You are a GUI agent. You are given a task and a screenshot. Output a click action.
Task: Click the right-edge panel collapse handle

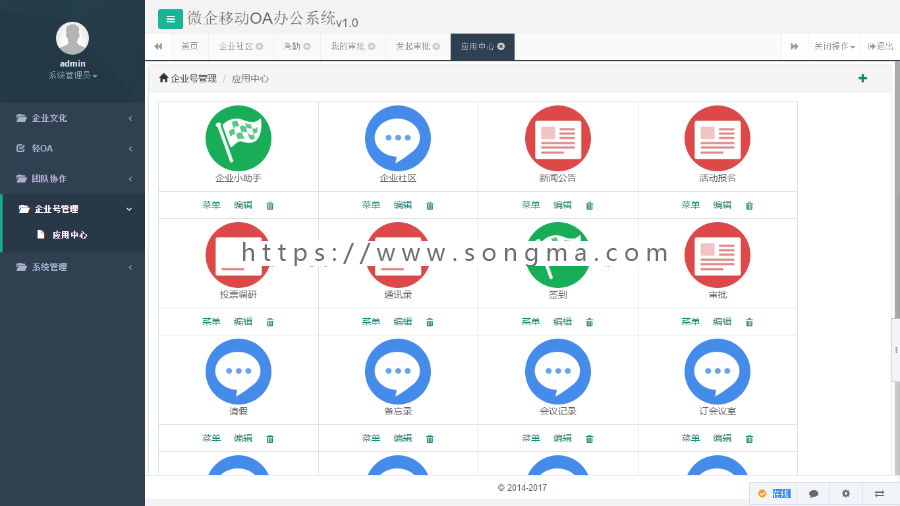click(x=896, y=349)
